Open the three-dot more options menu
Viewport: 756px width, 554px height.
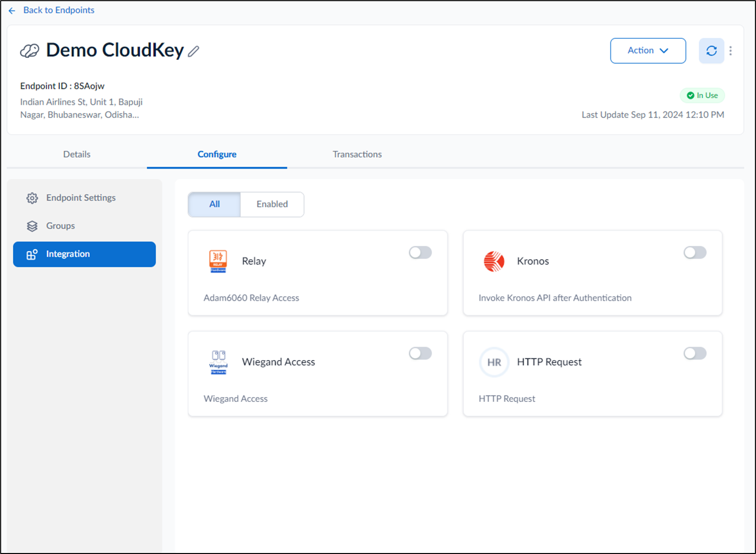731,51
